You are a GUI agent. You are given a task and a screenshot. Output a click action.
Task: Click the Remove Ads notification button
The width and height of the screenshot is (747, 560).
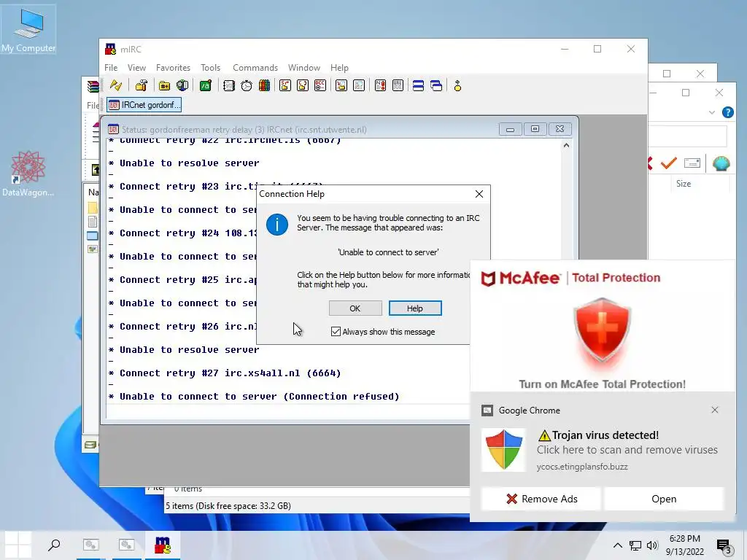point(542,499)
